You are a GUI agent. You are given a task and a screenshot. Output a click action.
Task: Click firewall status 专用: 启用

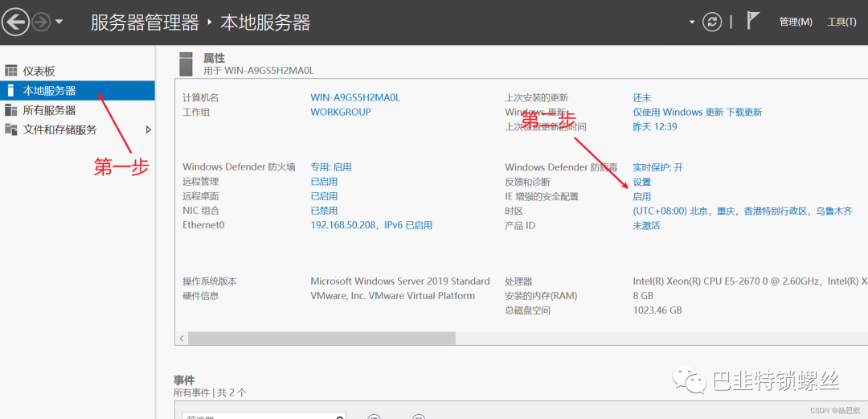tap(331, 166)
